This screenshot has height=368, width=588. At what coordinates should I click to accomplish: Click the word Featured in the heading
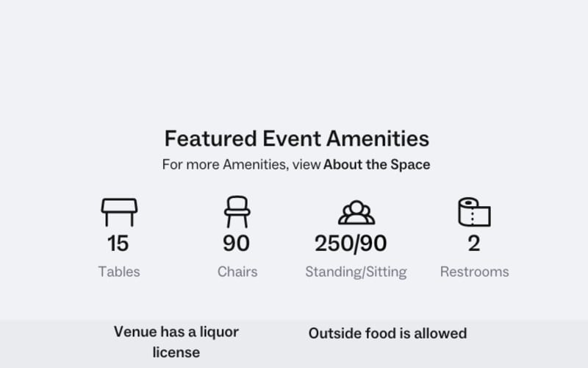211,138
